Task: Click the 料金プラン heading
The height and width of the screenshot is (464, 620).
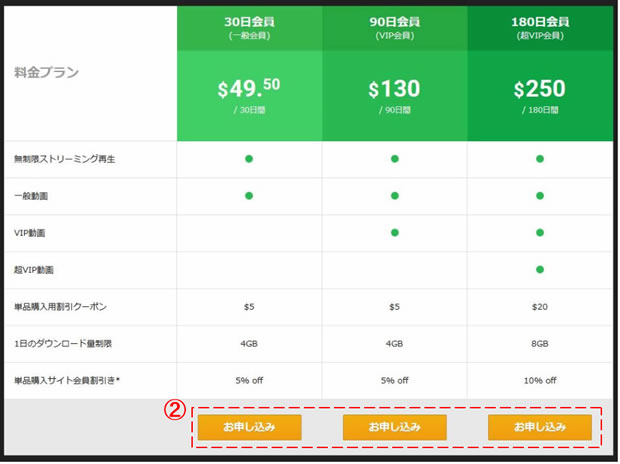Action: [47, 73]
